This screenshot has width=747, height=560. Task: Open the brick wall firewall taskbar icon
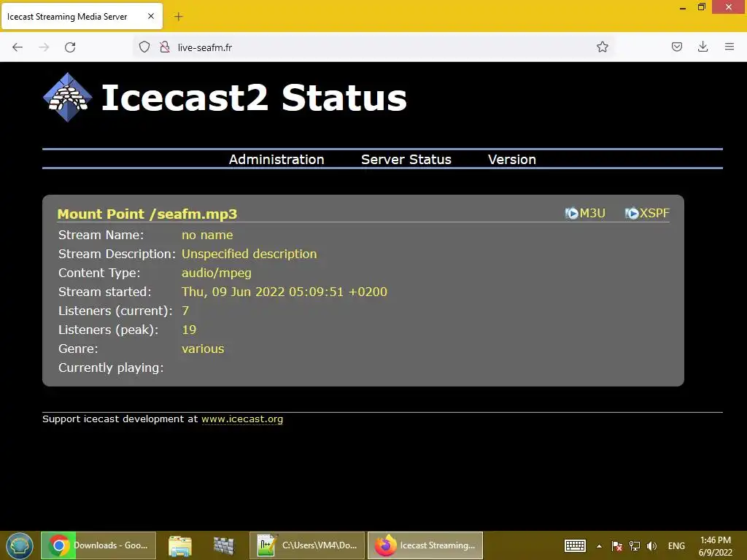point(223,545)
